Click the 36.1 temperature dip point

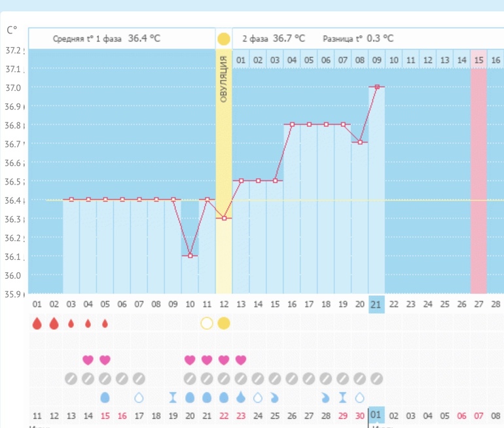(190, 255)
